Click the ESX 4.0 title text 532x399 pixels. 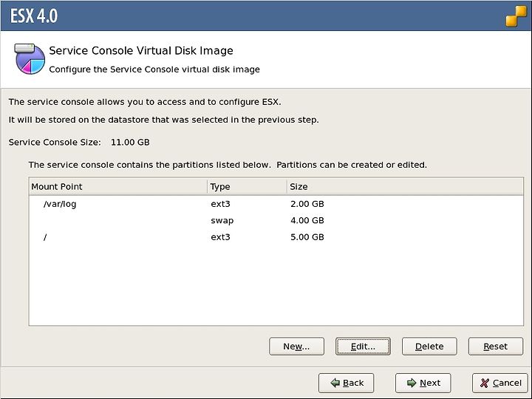(34, 16)
